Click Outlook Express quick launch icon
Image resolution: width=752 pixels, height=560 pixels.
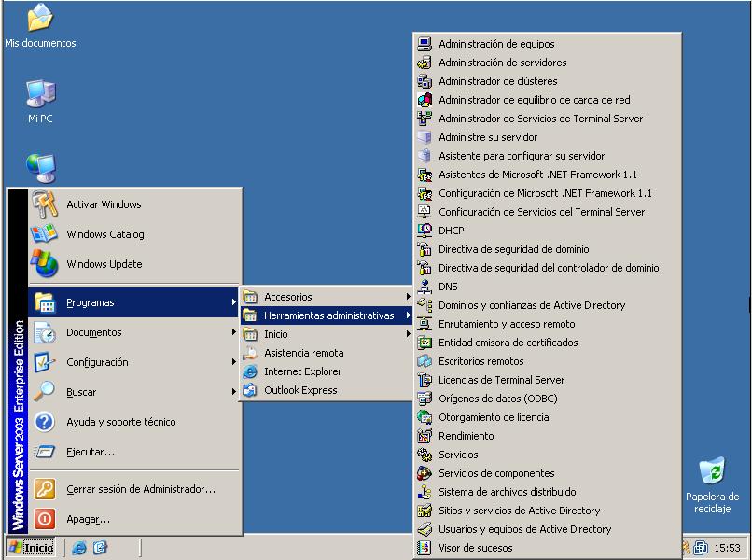[100, 548]
